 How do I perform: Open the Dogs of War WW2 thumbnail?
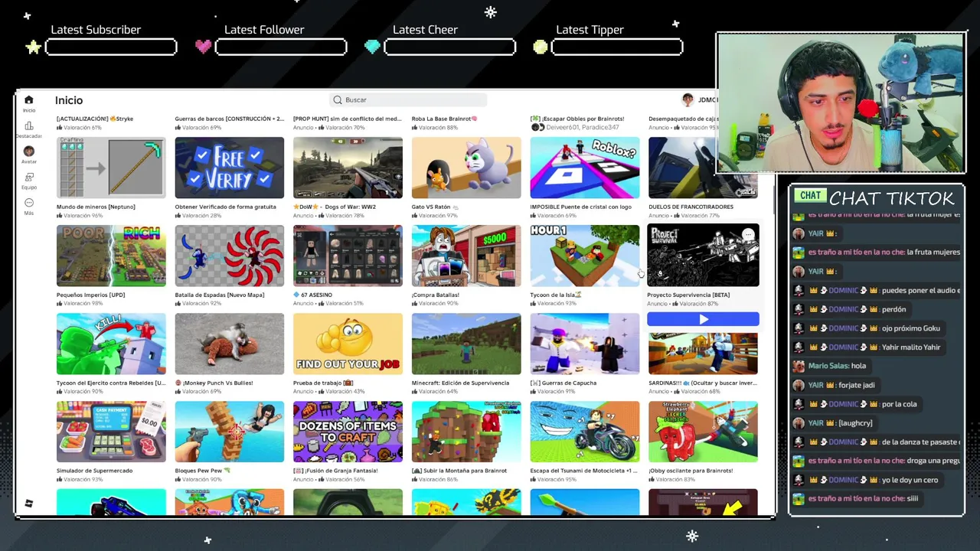click(x=348, y=168)
